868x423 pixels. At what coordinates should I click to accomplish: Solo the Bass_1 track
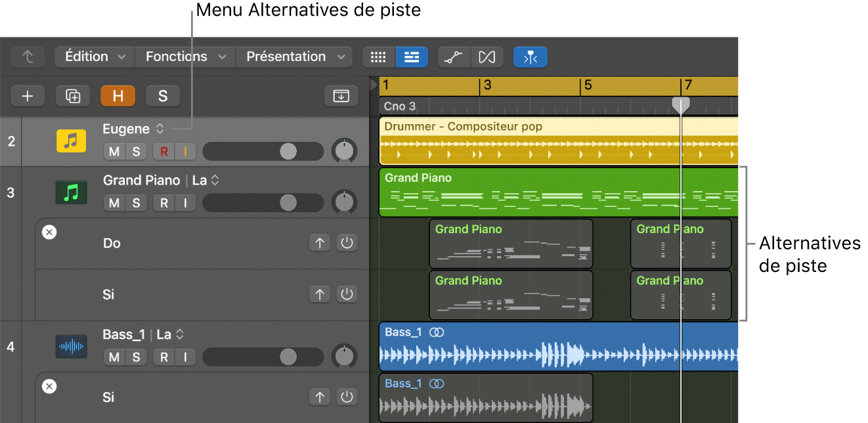(x=136, y=357)
